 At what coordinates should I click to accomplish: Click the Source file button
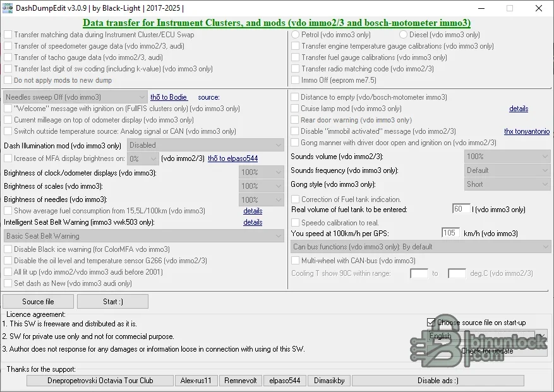point(38,302)
